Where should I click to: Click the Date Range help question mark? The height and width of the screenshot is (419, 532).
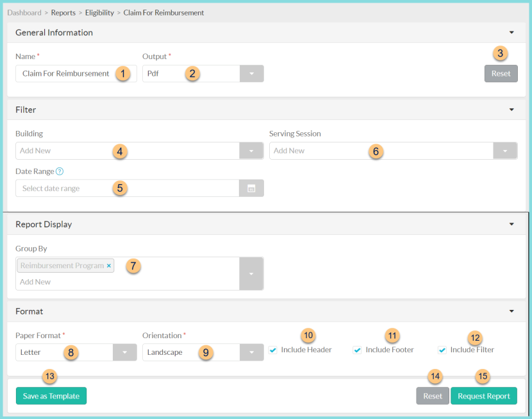[58, 171]
